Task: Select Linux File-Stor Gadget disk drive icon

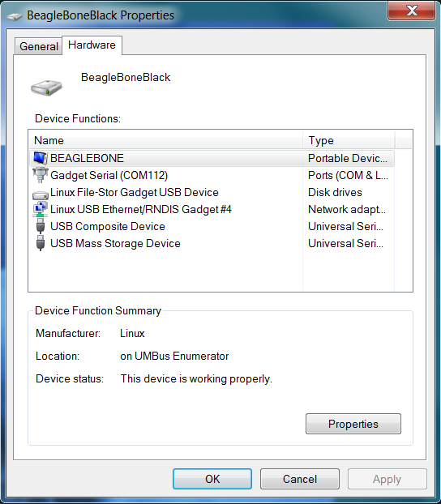Action: [x=41, y=194]
